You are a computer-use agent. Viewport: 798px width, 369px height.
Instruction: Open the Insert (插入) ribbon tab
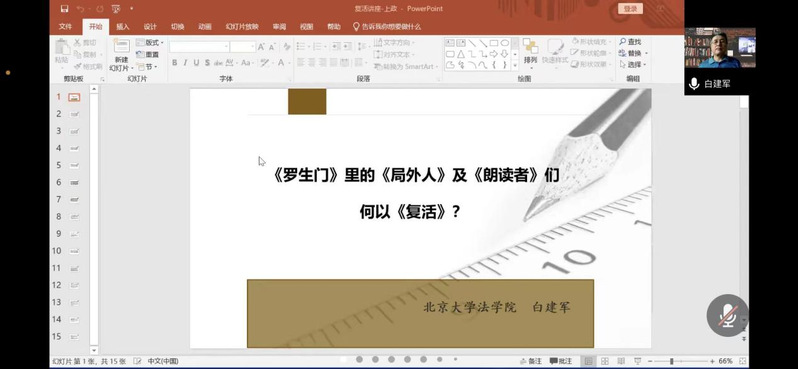coord(123,27)
